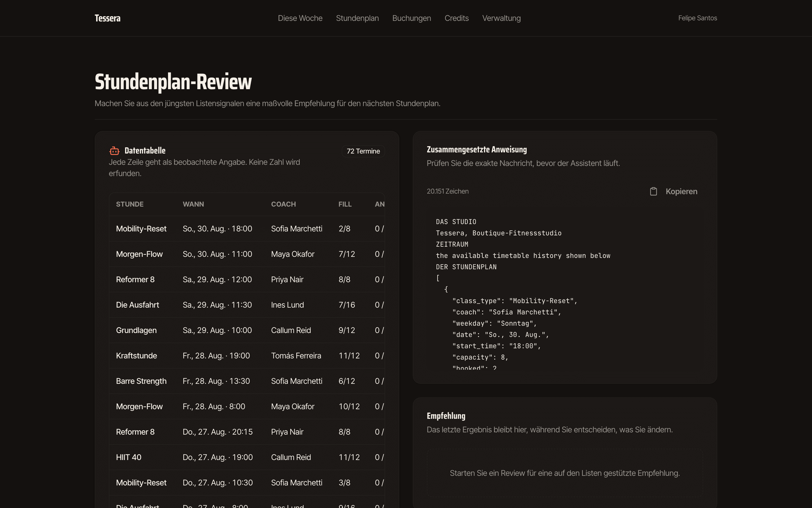The width and height of the screenshot is (812, 508).
Task: Select the HIIT 40 class row
Action: coord(247,457)
